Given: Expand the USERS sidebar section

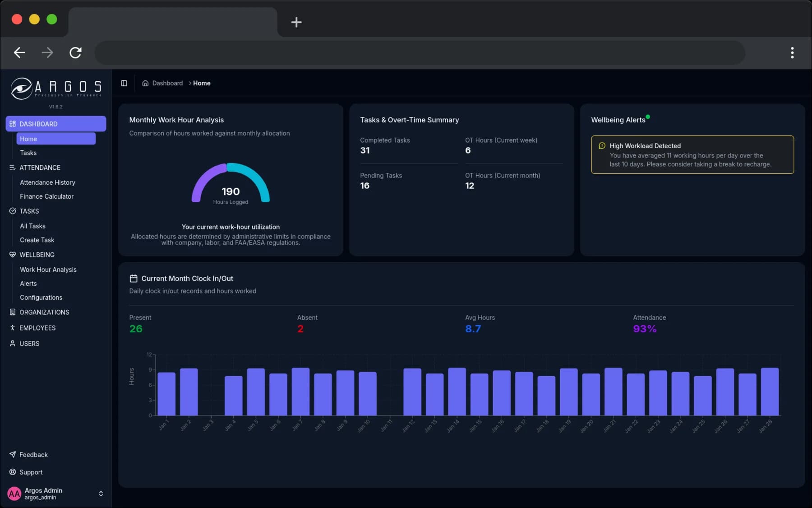Looking at the screenshot, I should tap(56, 343).
